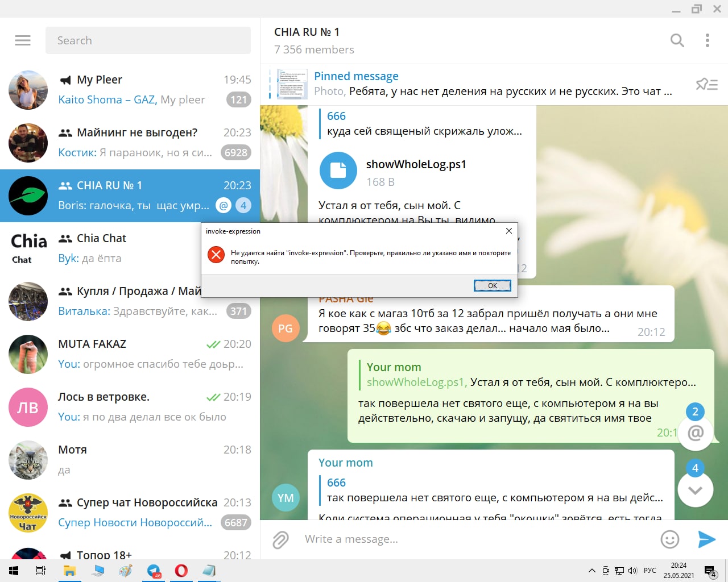
Task: Switch to Telegram taskbar icon
Action: [154, 571]
